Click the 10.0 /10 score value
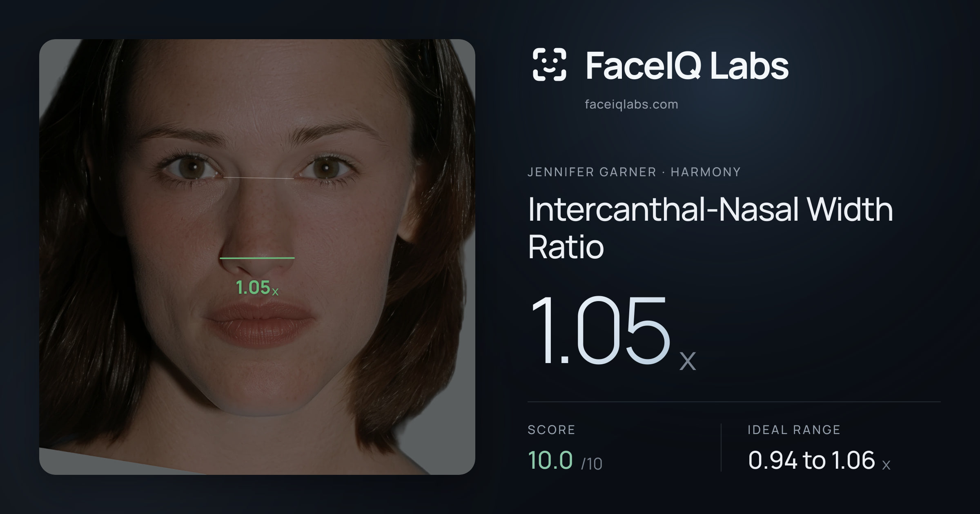This screenshot has width=980, height=514. [565, 461]
